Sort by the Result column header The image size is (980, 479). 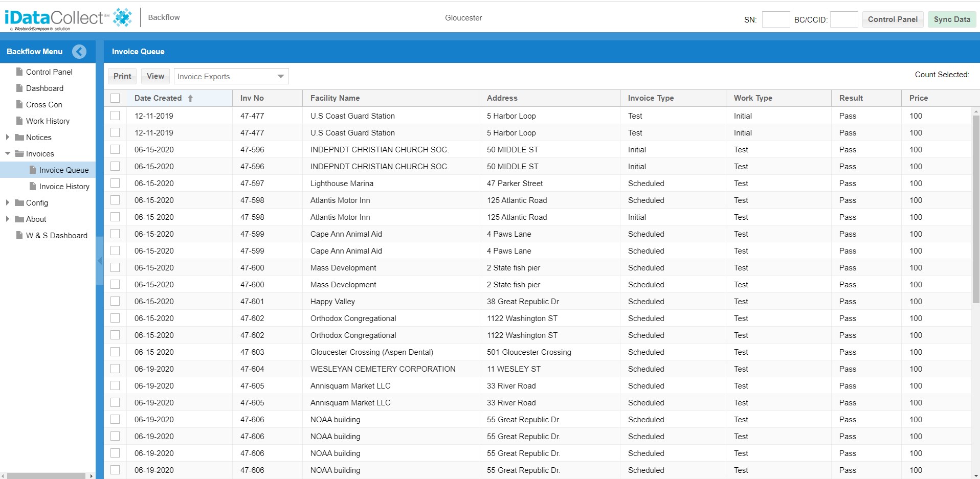point(866,98)
